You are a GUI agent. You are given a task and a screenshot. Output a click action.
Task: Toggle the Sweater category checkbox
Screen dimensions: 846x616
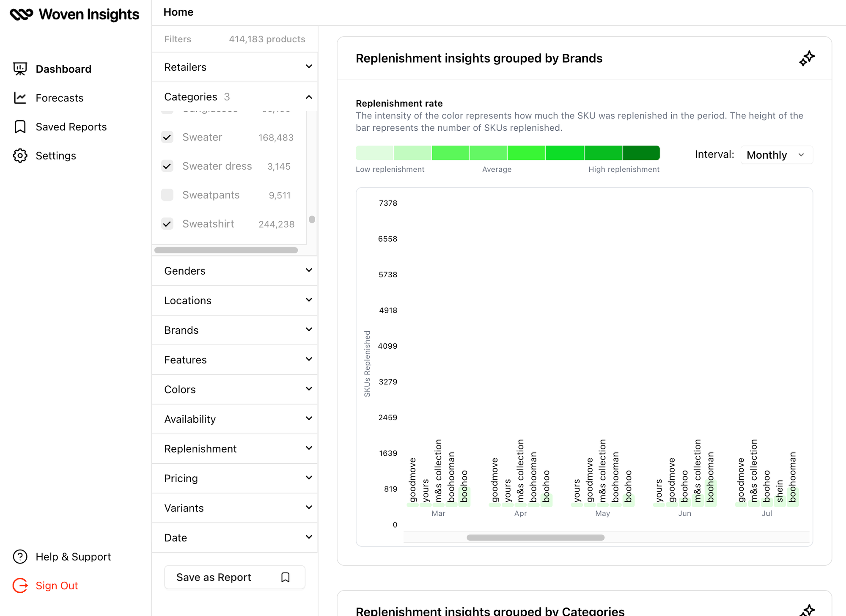168,137
